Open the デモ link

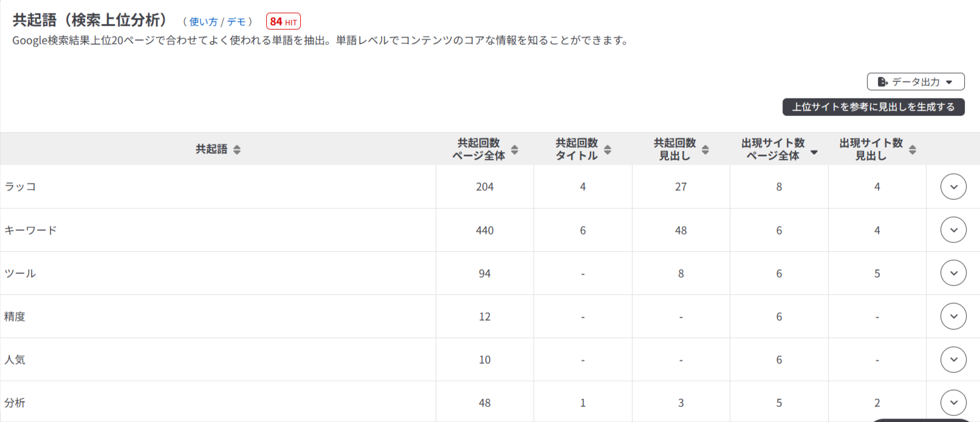(x=236, y=22)
